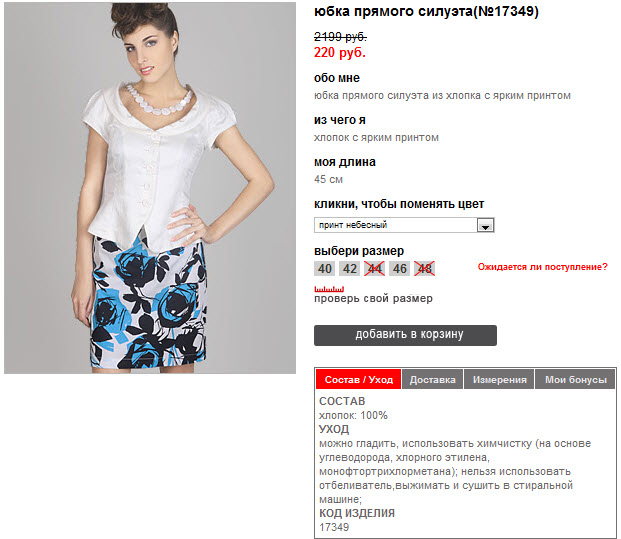Open the Ожидается ли поступление? link

[542, 267]
